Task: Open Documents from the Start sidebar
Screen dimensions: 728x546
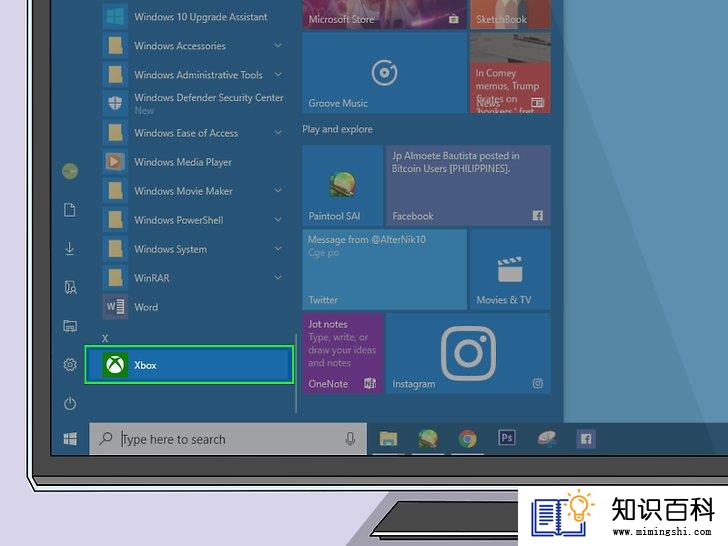Action: click(70, 210)
